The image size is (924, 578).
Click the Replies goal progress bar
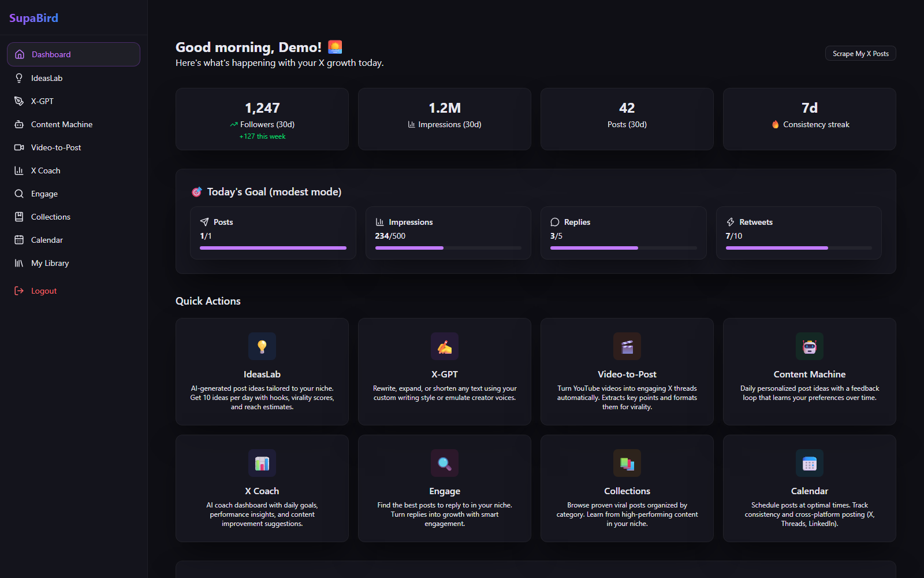click(624, 248)
